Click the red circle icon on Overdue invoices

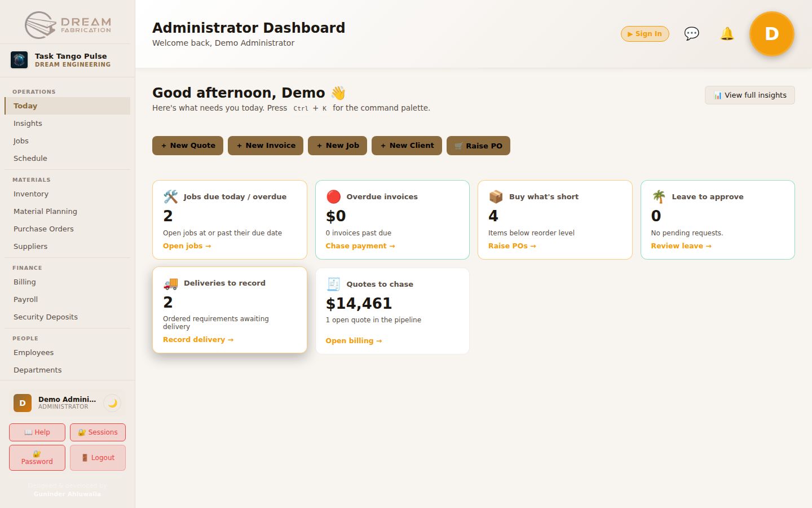click(333, 196)
